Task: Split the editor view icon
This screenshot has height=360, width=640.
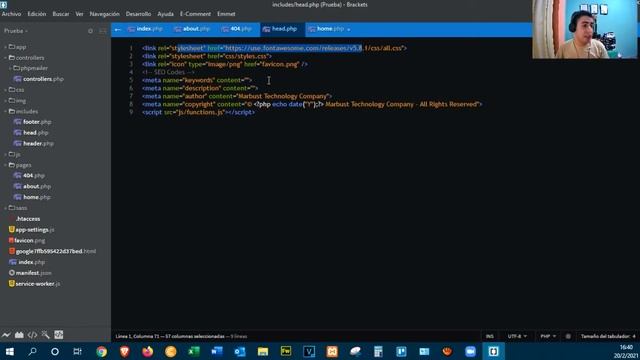Action: (103, 31)
